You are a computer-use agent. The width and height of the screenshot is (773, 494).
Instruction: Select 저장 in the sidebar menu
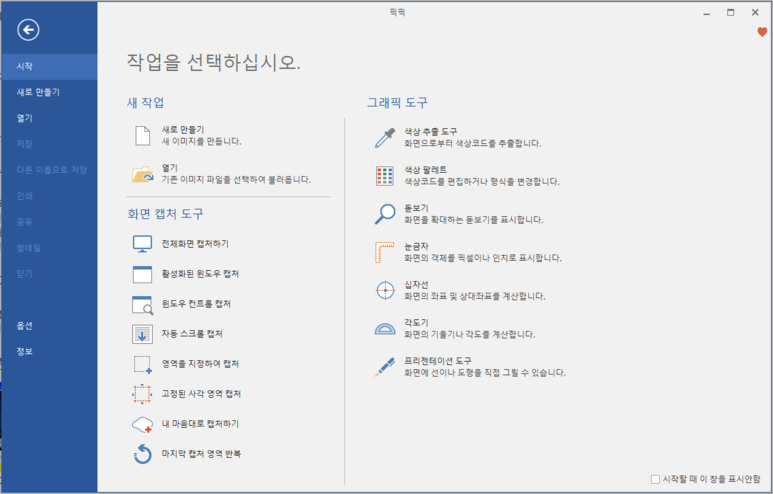coord(49,144)
